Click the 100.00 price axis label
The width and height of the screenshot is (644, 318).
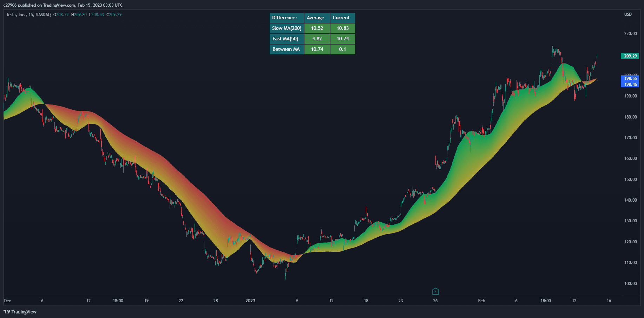click(630, 284)
